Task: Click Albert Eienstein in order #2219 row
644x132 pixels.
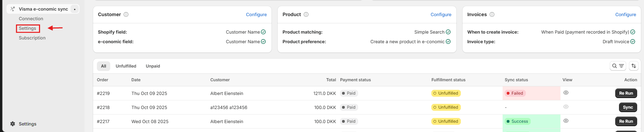Action: coord(227,93)
